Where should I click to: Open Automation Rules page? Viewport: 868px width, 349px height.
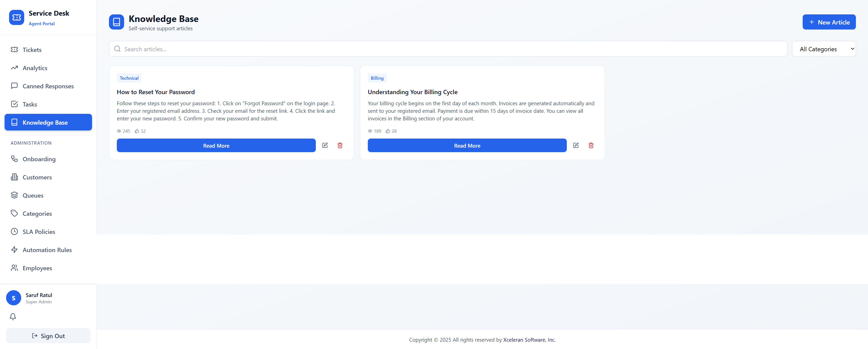47,250
